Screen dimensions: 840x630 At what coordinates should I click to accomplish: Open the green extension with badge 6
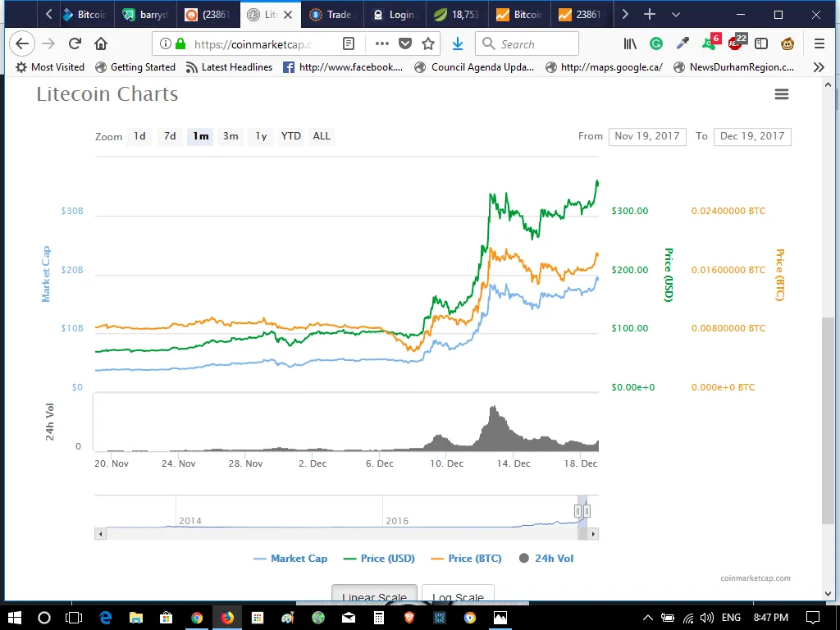711,42
